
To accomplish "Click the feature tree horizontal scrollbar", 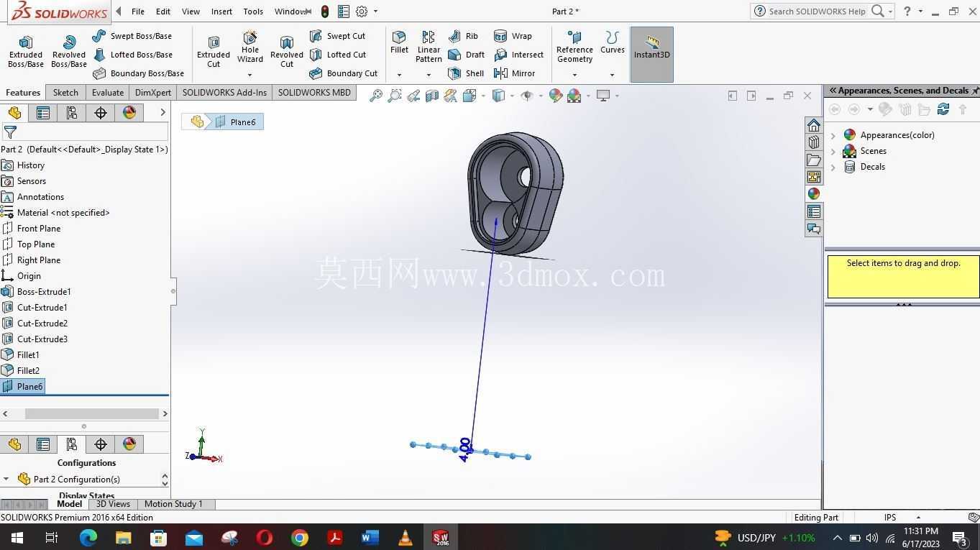I will tap(92, 413).
